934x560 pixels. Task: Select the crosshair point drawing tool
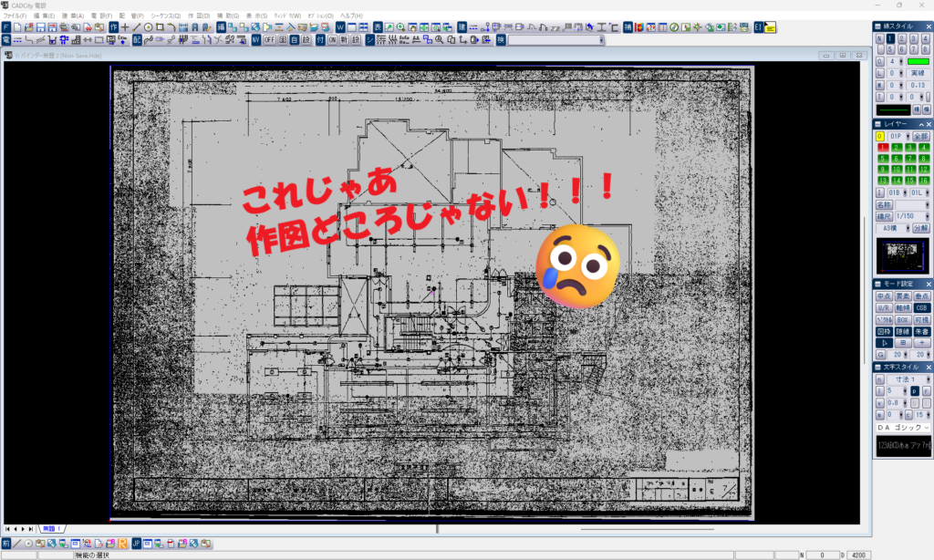[x=125, y=27]
